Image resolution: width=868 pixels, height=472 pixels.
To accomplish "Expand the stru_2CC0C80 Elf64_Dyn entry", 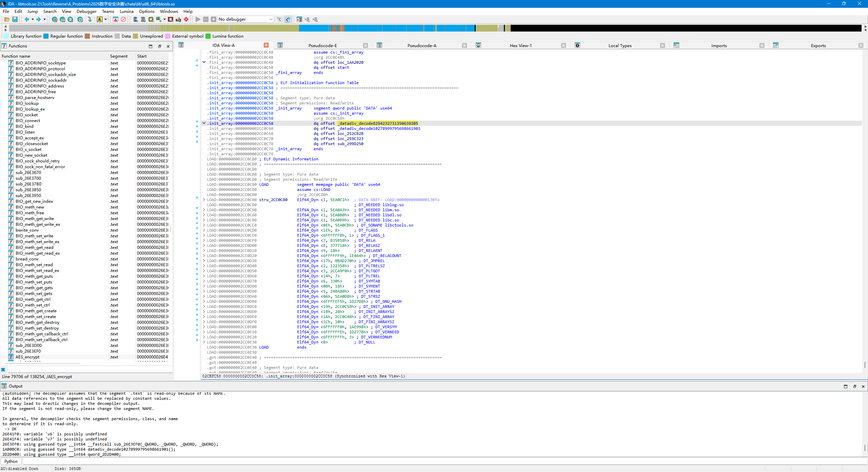I will click(204, 200).
